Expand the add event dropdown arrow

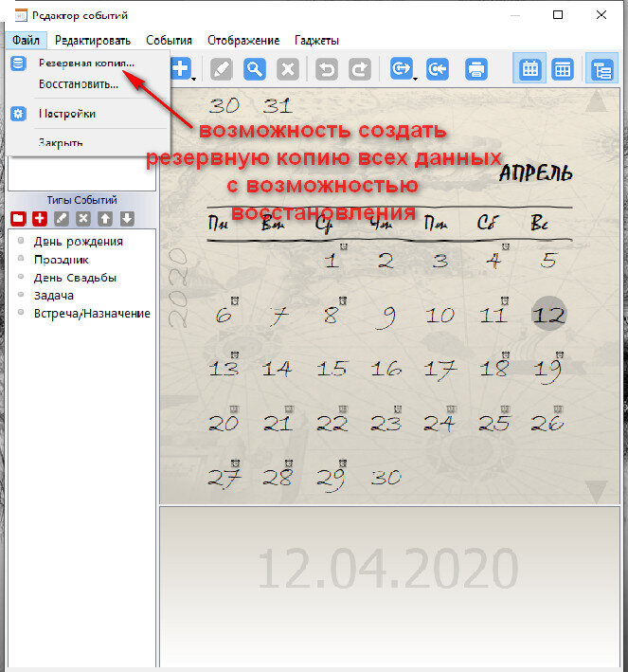pos(194,79)
